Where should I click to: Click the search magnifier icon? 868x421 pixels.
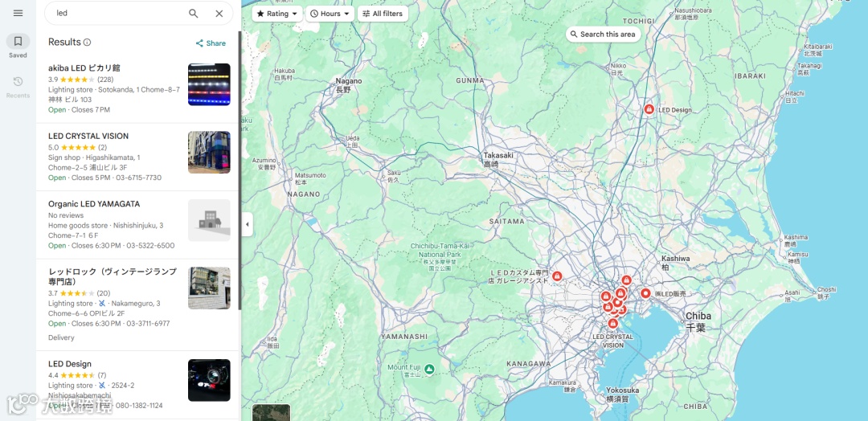pyautogui.click(x=193, y=14)
